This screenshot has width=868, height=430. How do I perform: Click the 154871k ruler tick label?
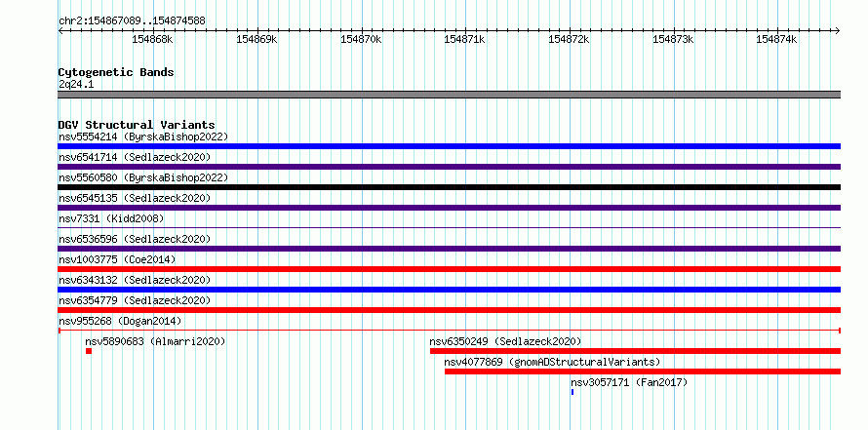point(464,39)
